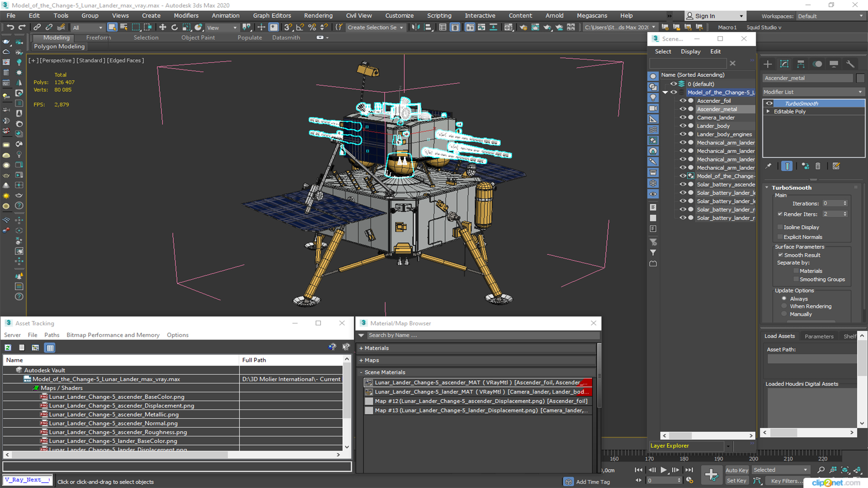Expand the Editable Poly stack entry
The height and width of the screenshot is (488, 868).
point(768,112)
